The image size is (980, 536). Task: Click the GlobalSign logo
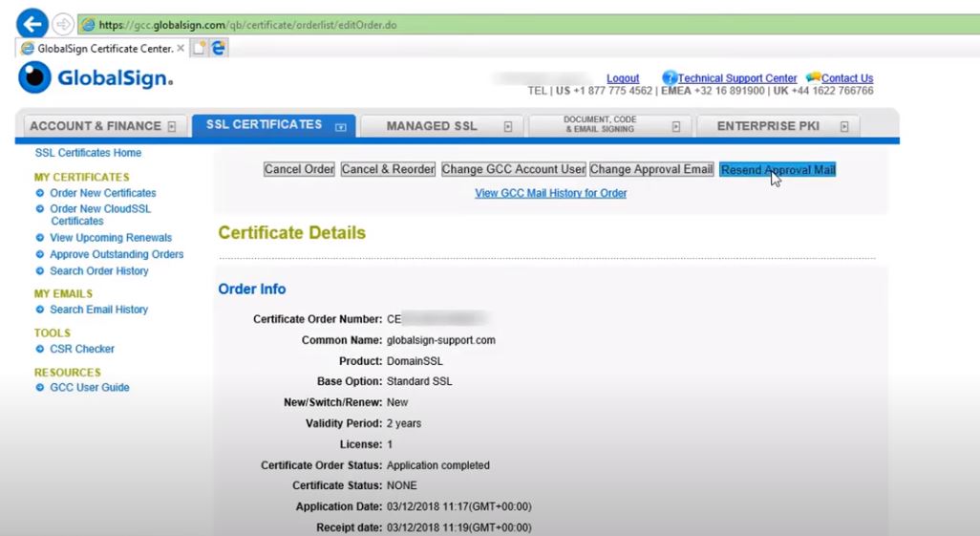(96, 77)
